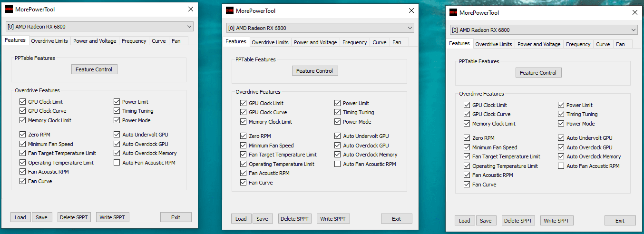Open Curve tab in right window
This screenshot has height=234, width=644.
(603, 44)
